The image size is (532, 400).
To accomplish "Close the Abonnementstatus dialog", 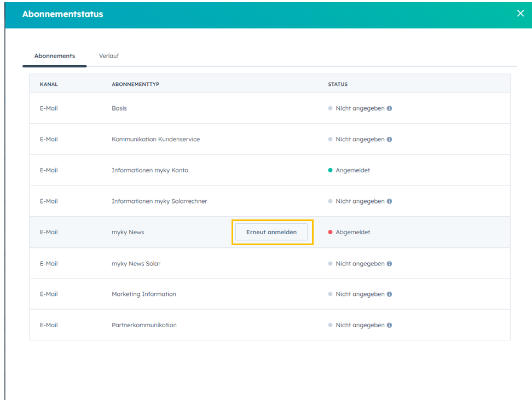I will click(520, 14).
